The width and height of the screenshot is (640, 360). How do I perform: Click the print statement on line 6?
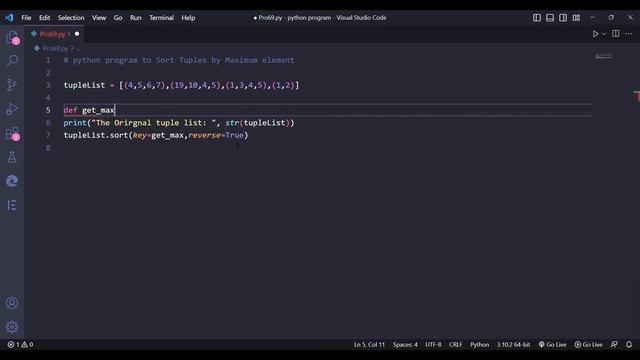click(x=179, y=122)
